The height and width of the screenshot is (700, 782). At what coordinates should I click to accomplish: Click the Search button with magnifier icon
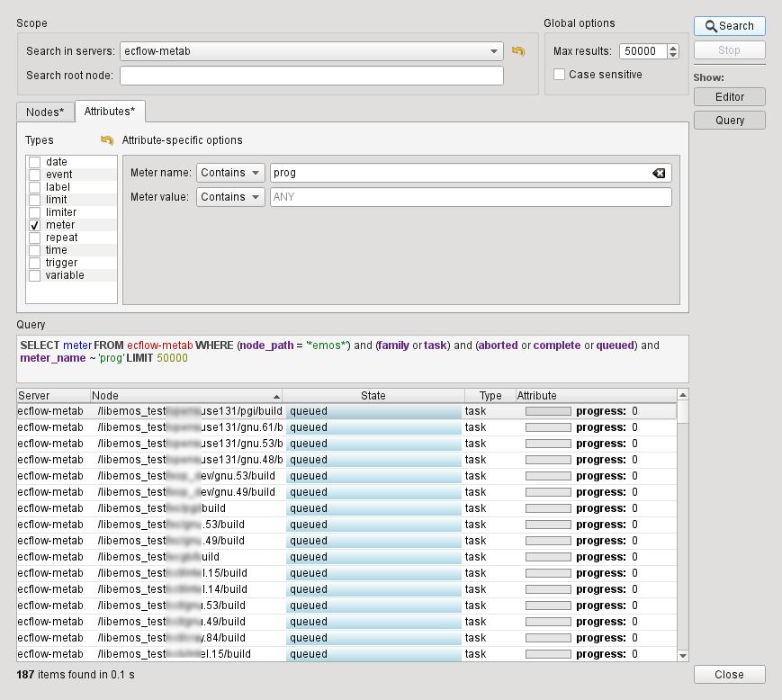[729, 26]
